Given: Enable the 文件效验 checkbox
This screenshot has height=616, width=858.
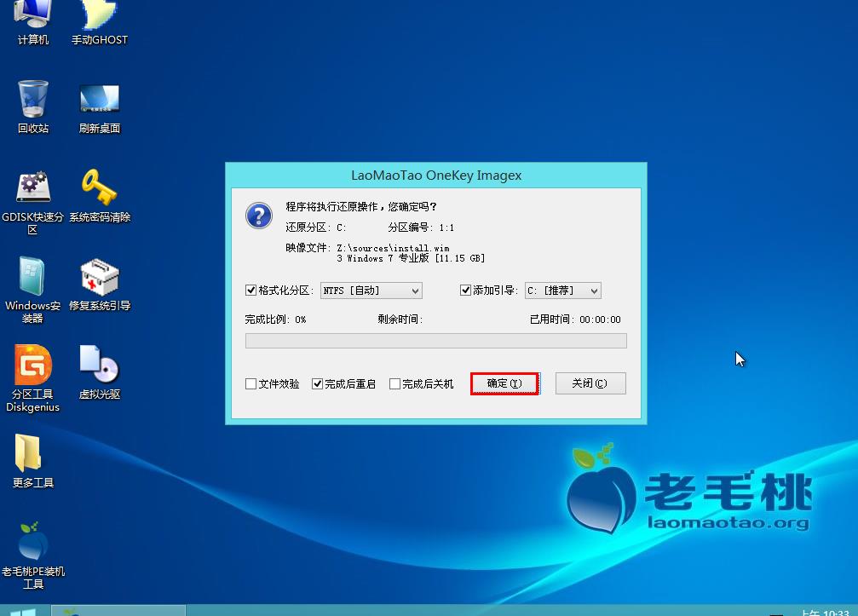Looking at the screenshot, I should [250, 384].
